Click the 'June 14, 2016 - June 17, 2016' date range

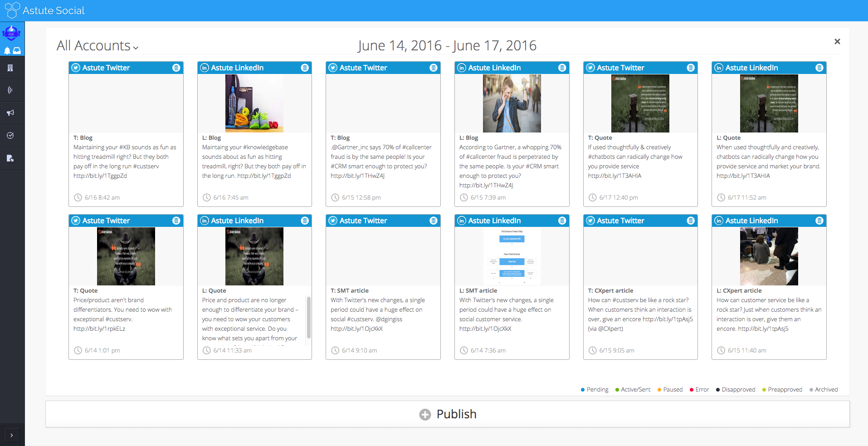point(447,46)
